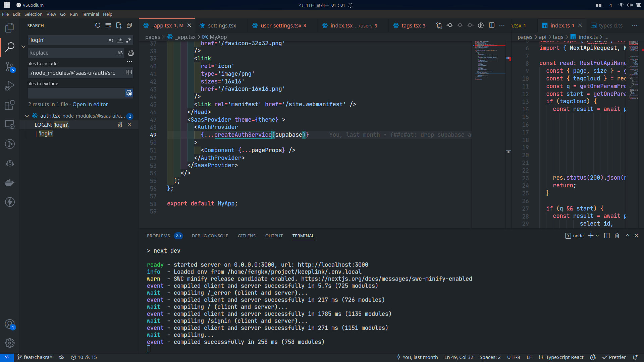Image resolution: width=644 pixels, height=362 pixels.
Task: Create a new terminal with plus icon
Action: 590,236
